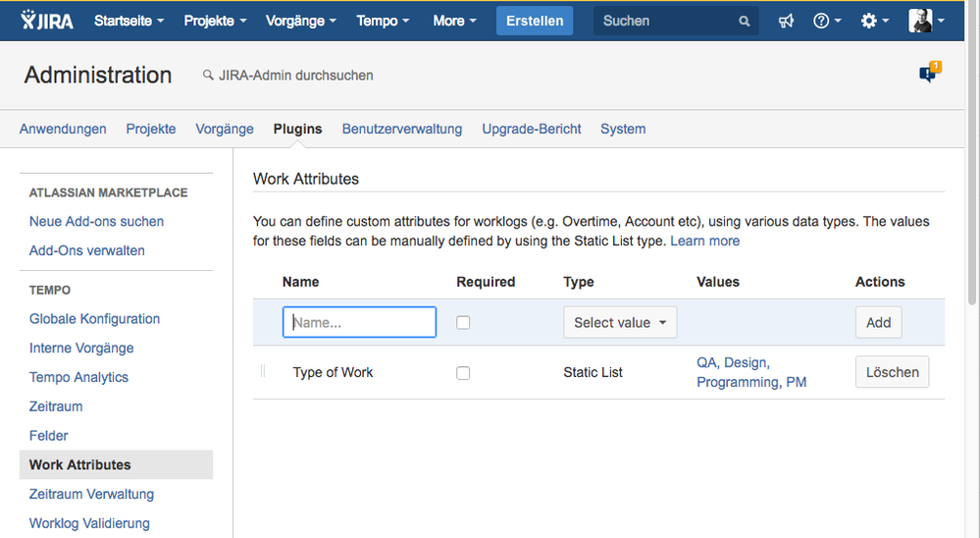This screenshot has width=980, height=538.
Task: Open the Select value type dropdown
Action: [x=620, y=322]
